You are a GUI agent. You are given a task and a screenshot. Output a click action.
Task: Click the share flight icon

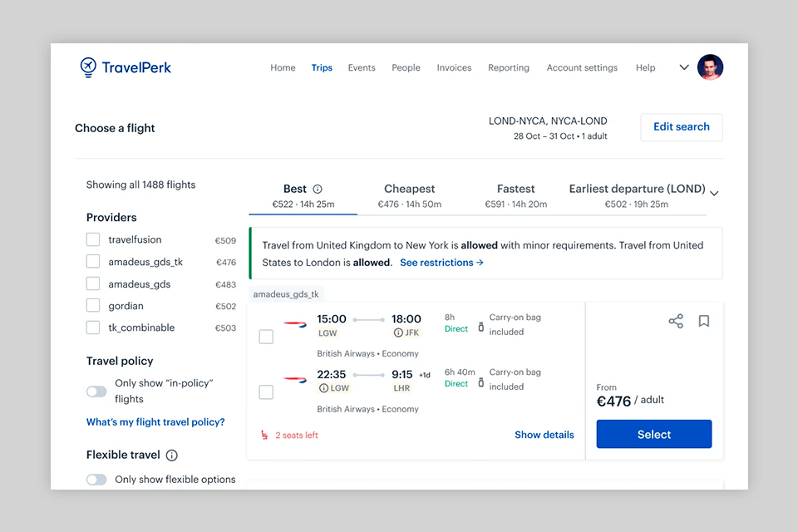pos(676,321)
